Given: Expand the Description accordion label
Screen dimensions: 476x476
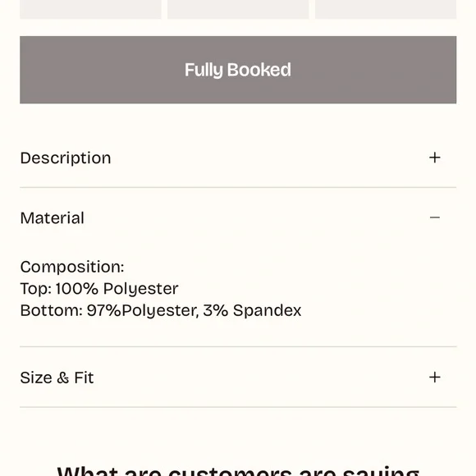Looking at the screenshot, I should click(66, 158).
